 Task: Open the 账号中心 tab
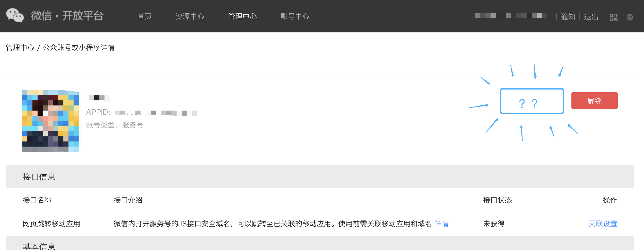(x=295, y=16)
